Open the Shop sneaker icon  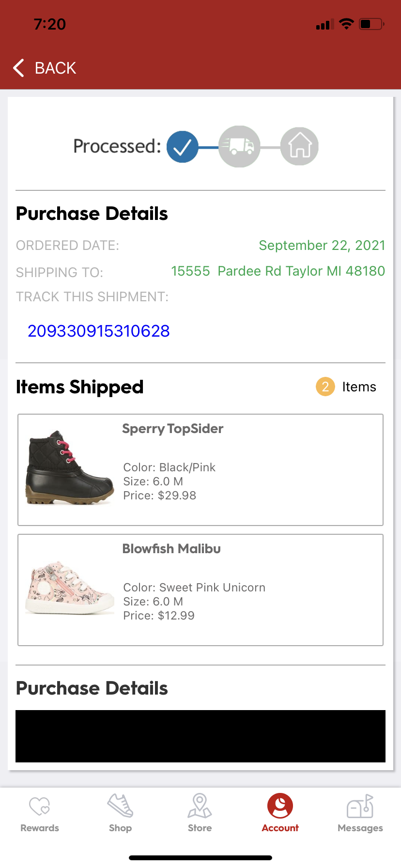pos(120,806)
